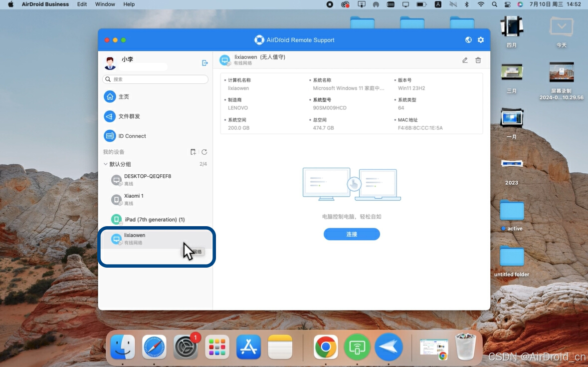Click the user avatar of 小李
This screenshot has height=367, width=588.
tap(110, 63)
